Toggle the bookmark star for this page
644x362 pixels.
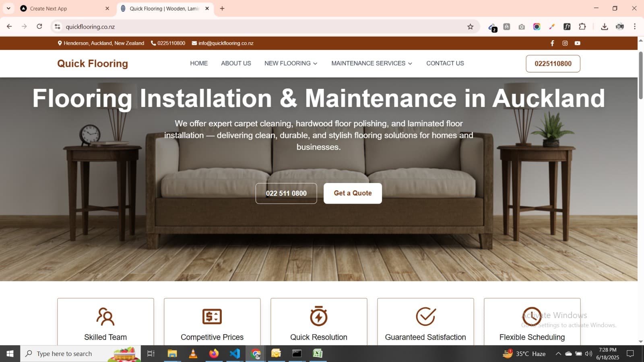[470, 27]
